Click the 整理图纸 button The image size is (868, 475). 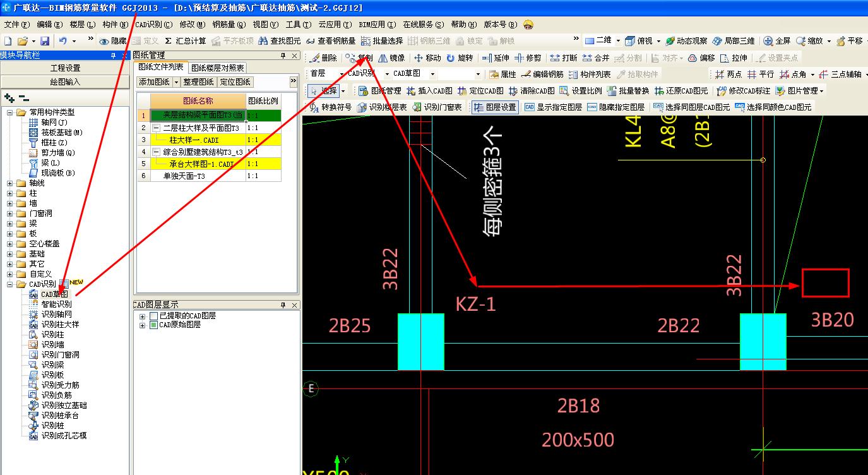[x=199, y=82]
